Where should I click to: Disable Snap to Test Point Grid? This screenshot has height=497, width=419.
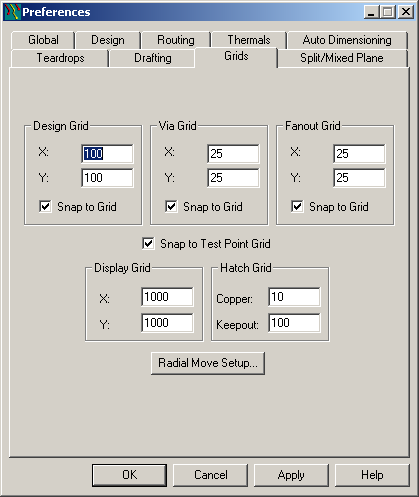[x=148, y=244]
